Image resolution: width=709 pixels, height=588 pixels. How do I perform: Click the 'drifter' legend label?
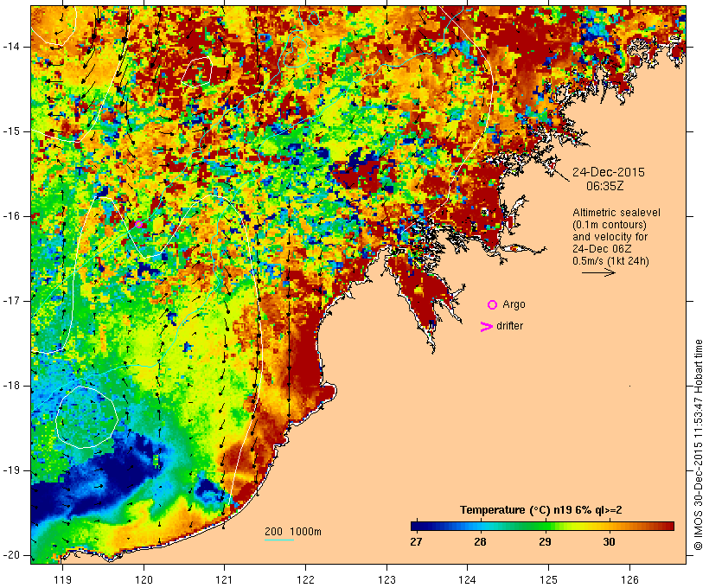pyautogui.click(x=509, y=326)
